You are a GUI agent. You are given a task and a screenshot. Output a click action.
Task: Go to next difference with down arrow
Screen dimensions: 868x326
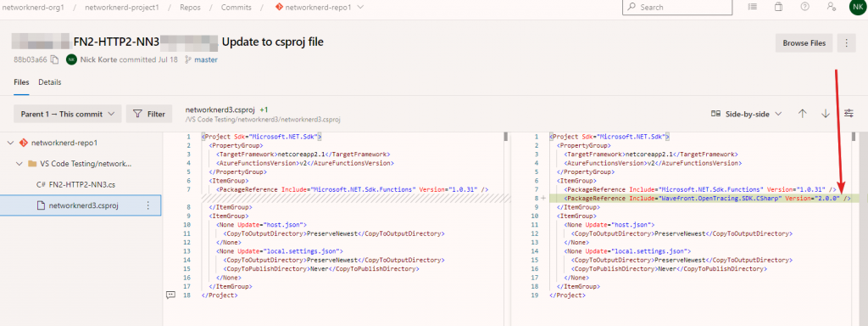pyautogui.click(x=826, y=114)
